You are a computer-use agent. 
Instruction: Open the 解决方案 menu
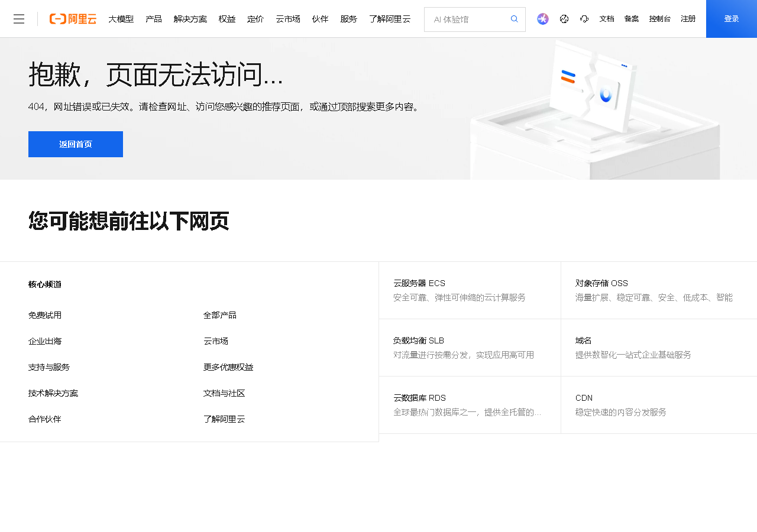[190, 19]
